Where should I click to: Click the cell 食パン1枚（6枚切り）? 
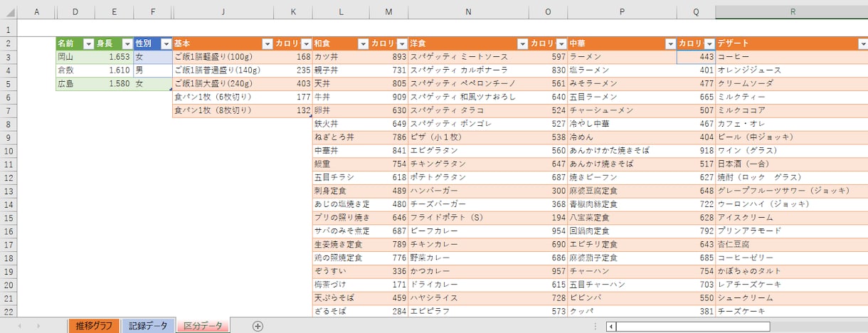point(223,97)
